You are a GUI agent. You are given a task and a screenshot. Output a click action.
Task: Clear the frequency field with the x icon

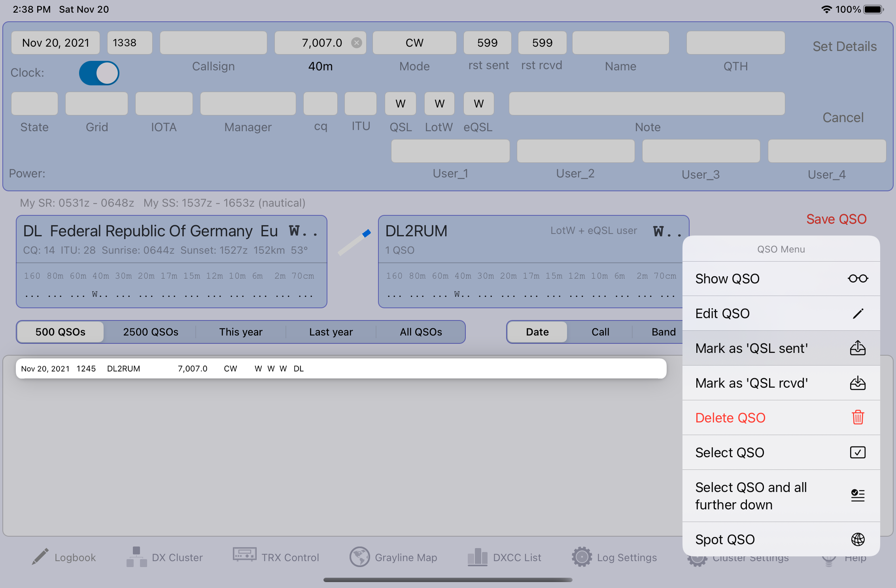(x=357, y=43)
